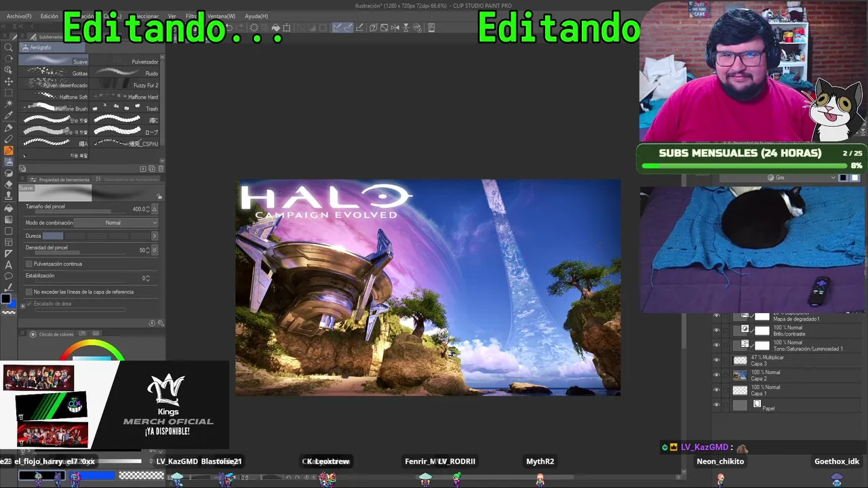Select the Pen tool
Screen dimensions: 868x488
click(9, 127)
